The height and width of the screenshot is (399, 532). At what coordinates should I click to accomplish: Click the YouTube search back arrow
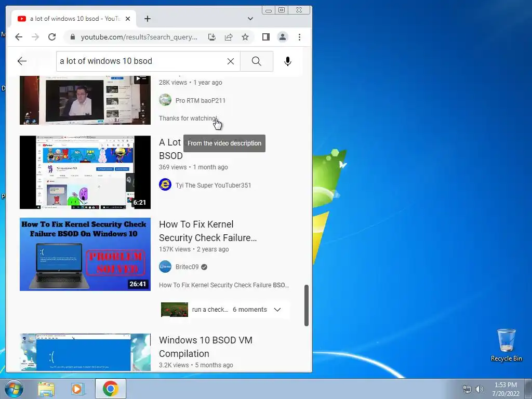22,61
